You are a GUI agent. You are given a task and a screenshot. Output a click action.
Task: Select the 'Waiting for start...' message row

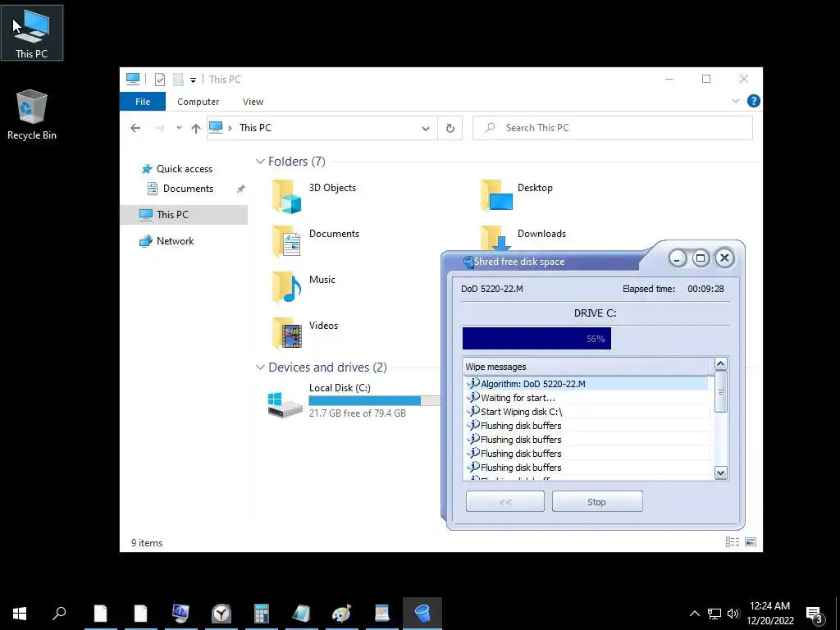pos(587,398)
